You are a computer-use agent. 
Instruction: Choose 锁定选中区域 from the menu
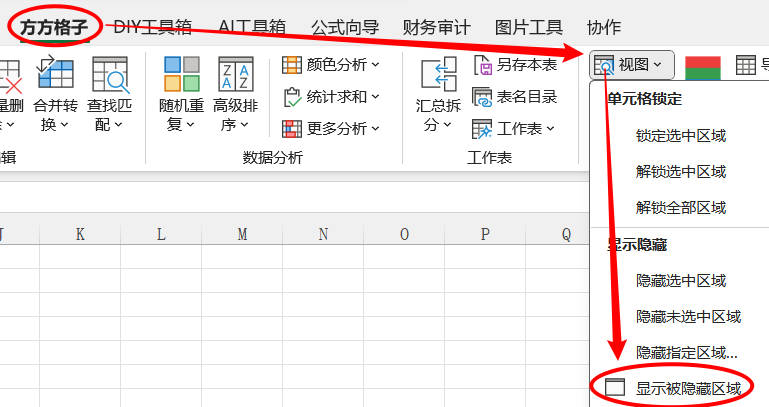(680, 136)
